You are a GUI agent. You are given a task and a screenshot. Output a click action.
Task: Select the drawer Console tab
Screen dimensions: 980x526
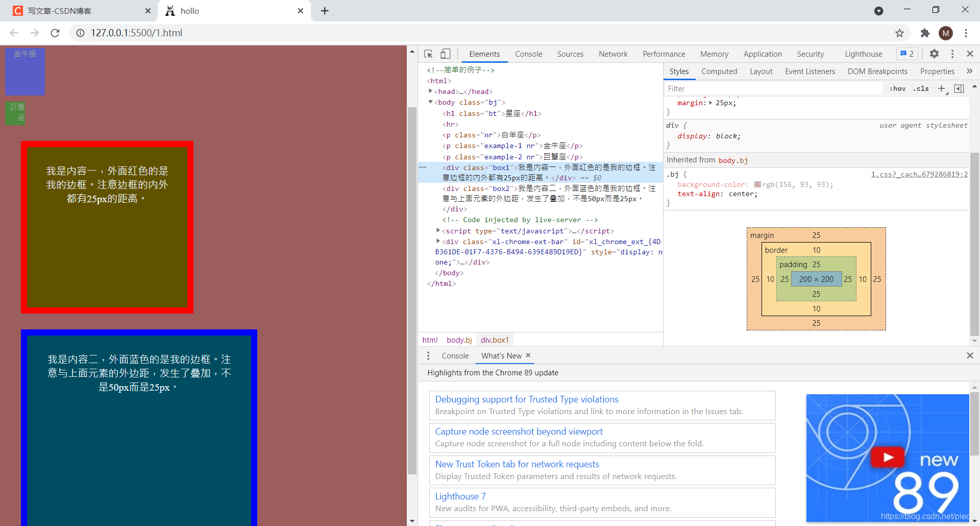tap(455, 355)
